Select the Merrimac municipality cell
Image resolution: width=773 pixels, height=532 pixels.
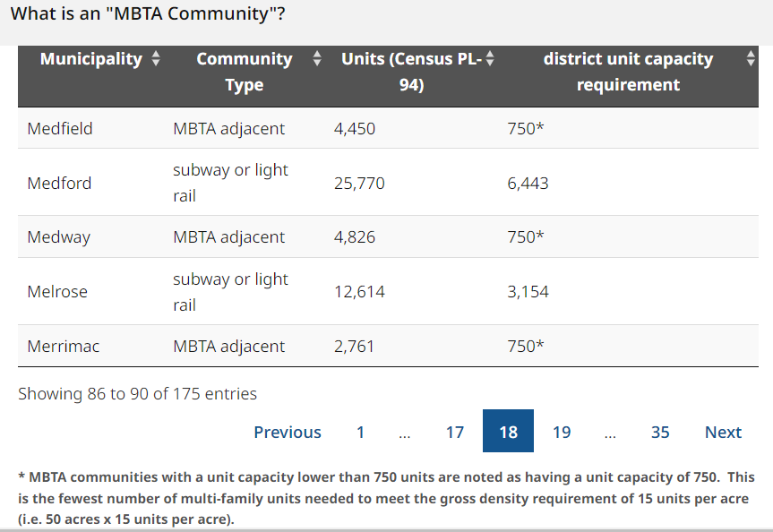(x=64, y=347)
